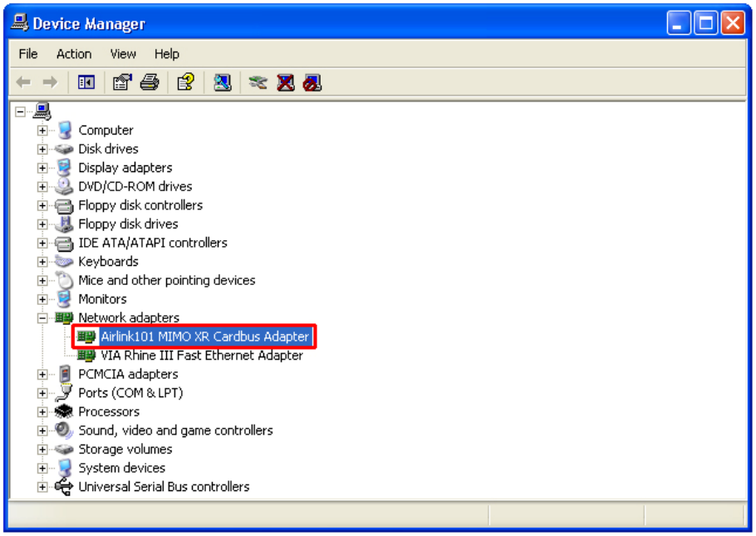The height and width of the screenshot is (536, 756).
Task: Click the System devices category icon
Action: pos(65,468)
